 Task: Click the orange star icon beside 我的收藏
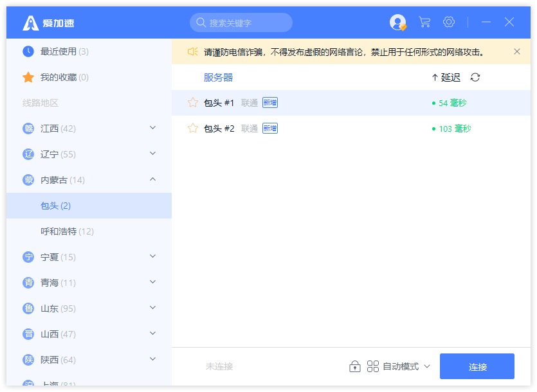click(28, 77)
